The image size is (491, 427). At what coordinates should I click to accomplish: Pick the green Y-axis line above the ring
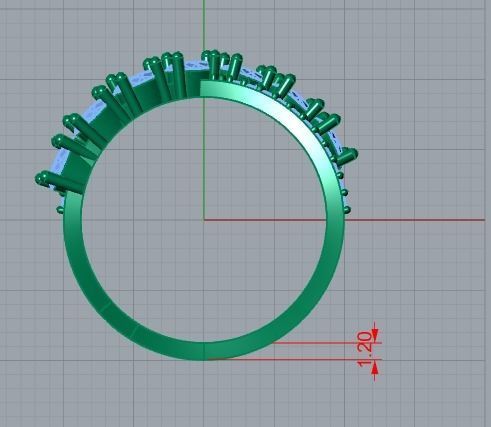(203, 25)
